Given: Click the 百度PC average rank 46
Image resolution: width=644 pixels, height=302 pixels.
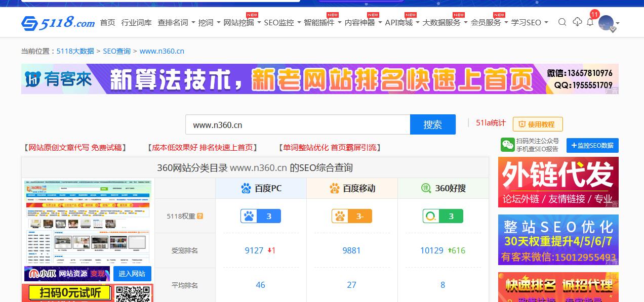Looking at the screenshot, I should click(x=260, y=285).
